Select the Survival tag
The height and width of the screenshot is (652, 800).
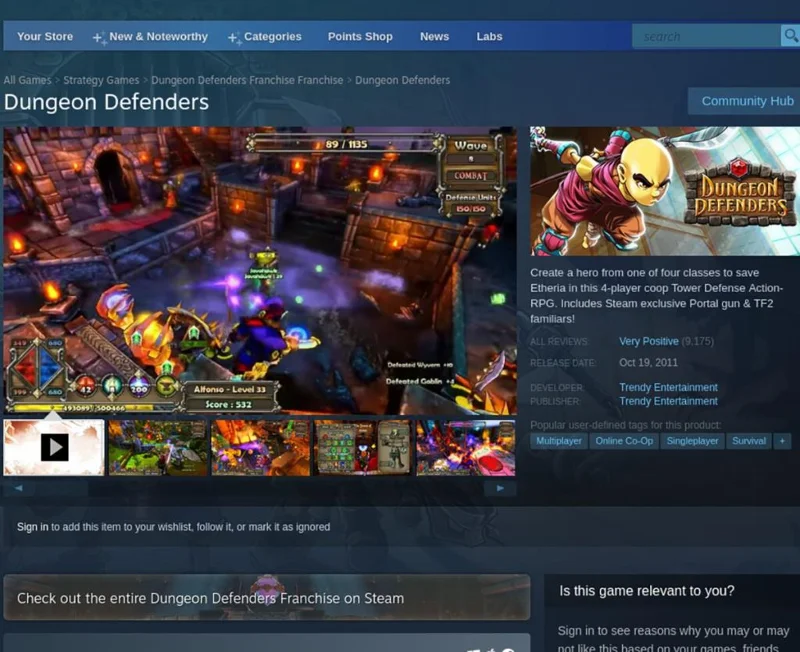click(x=748, y=441)
